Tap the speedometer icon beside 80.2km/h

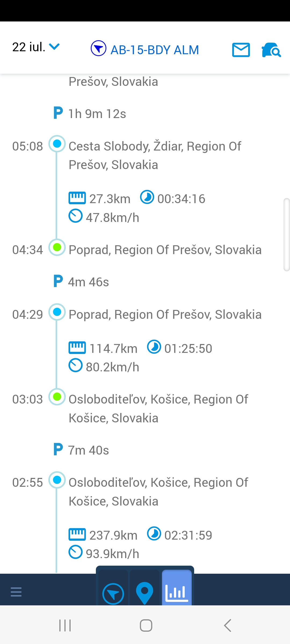tap(75, 365)
